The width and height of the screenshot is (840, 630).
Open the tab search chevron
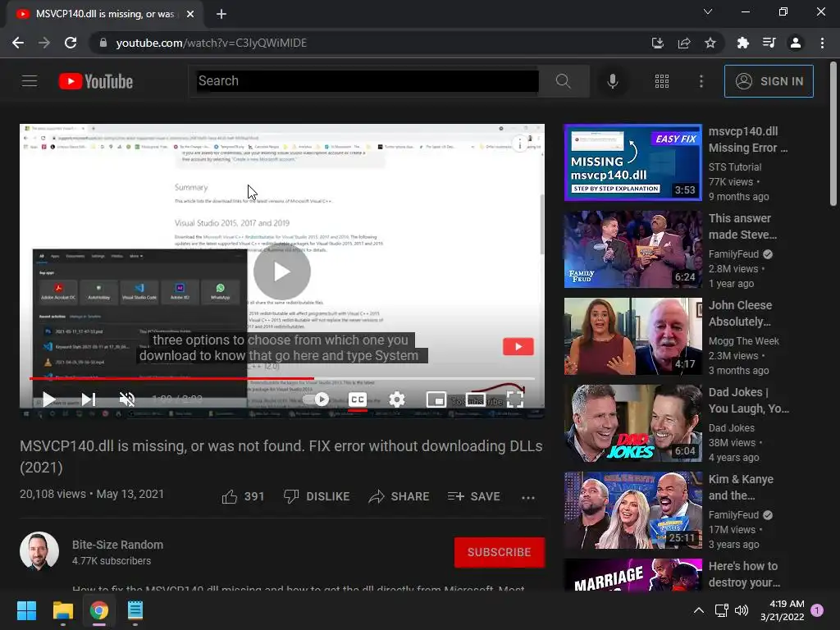(x=708, y=11)
